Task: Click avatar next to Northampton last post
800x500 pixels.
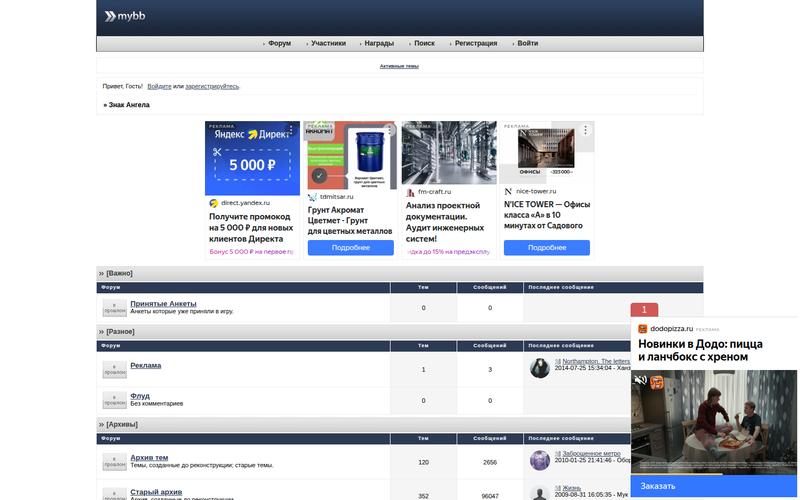Action: pyautogui.click(x=539, y=368)
